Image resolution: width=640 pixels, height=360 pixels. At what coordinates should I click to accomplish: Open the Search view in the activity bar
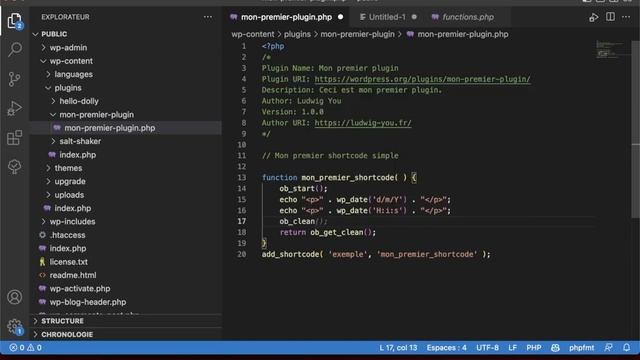pos(15,49)
